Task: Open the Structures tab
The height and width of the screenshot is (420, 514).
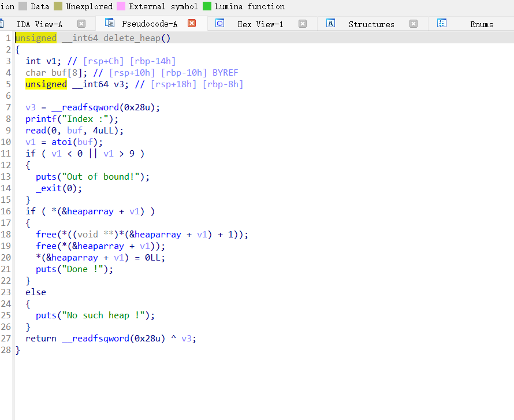Action: tap(371, 24)
